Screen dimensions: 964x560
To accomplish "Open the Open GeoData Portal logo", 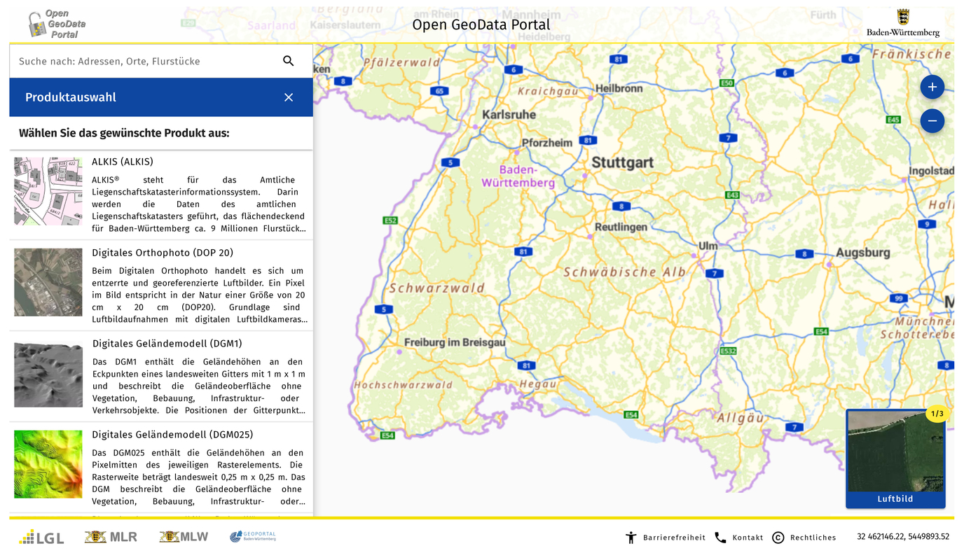I will (57, 24).
